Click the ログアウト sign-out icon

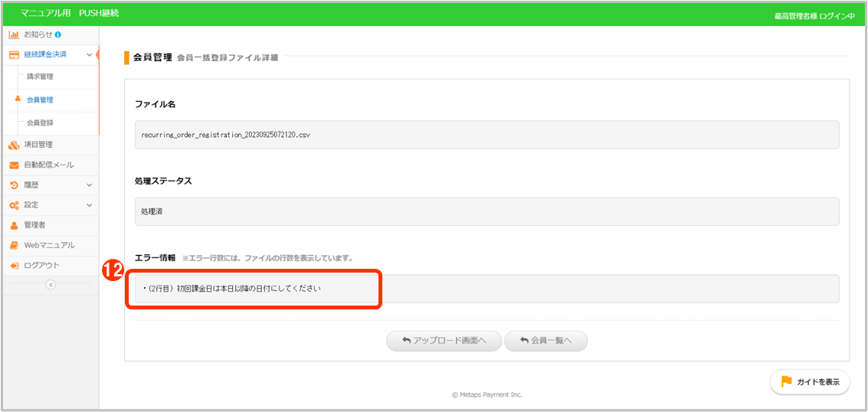click(14, 266)
